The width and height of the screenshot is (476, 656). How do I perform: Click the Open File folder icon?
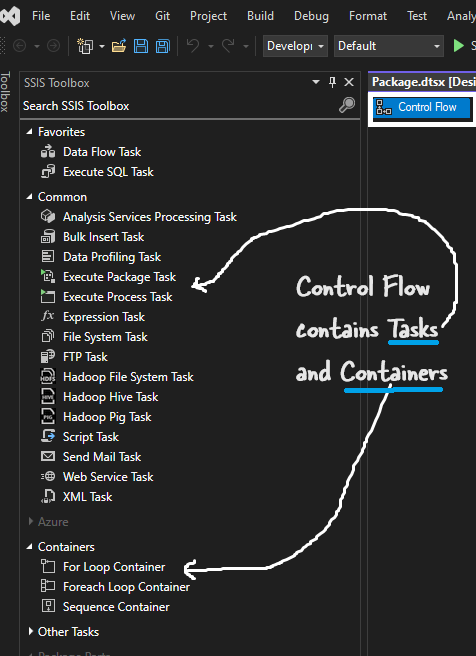(x=119, y=46)
